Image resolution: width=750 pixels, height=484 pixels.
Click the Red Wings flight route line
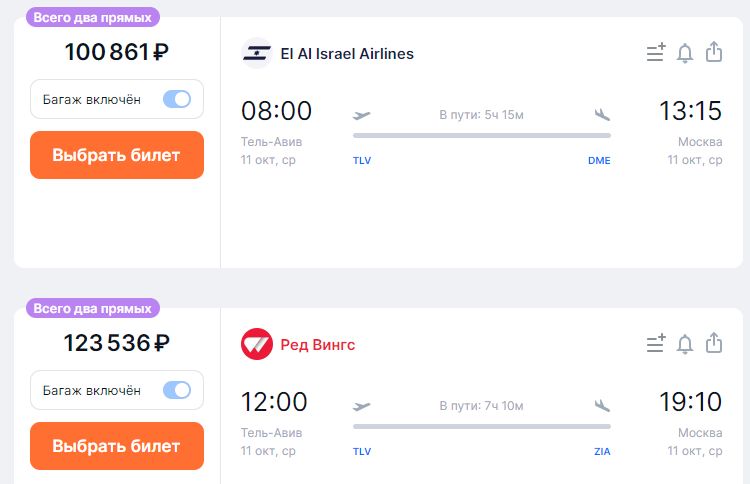pyautogui.click(x=481, y=426)
